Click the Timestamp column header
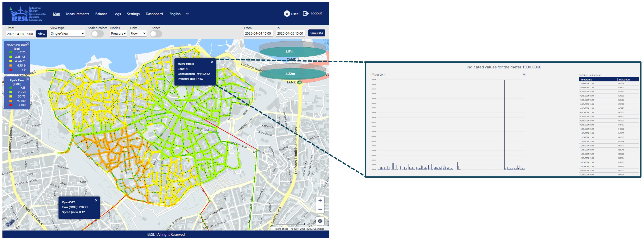The image size is (644, 240). (x=598, y=79)
